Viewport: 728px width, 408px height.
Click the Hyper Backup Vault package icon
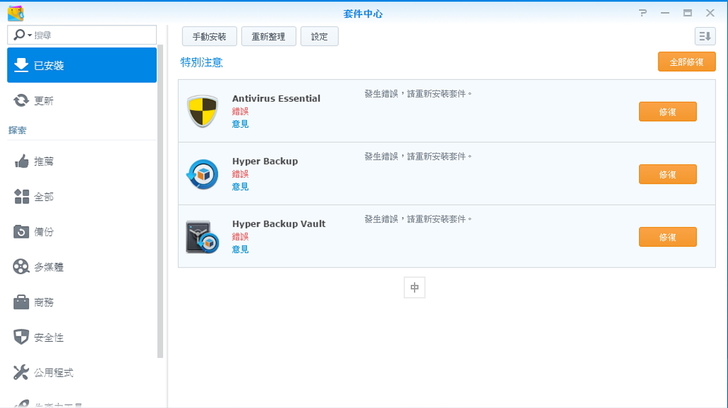[202, 237]
